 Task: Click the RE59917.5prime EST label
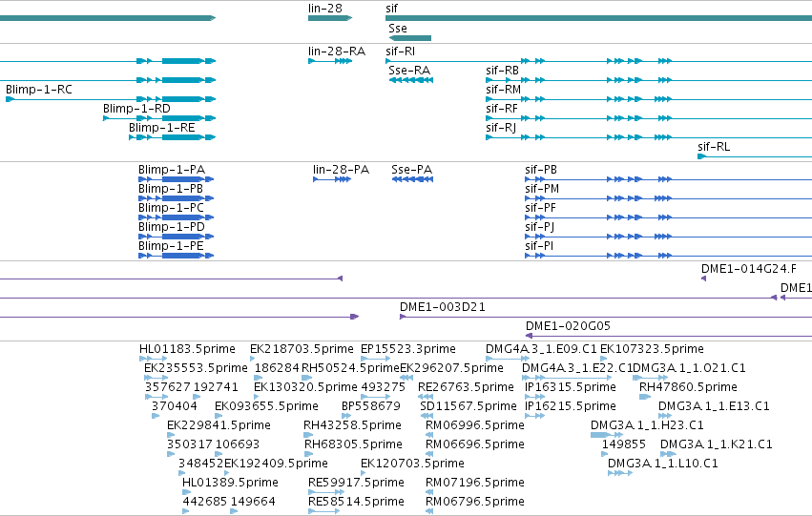coord(356,483)
